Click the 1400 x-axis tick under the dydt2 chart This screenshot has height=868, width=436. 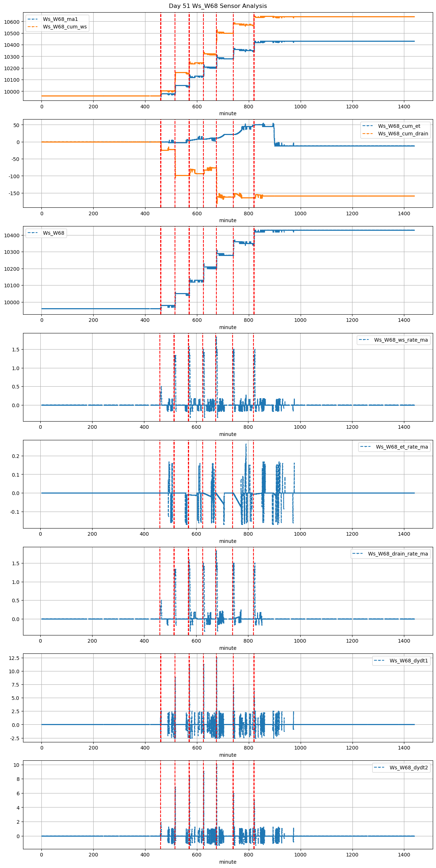coord(404,856)
